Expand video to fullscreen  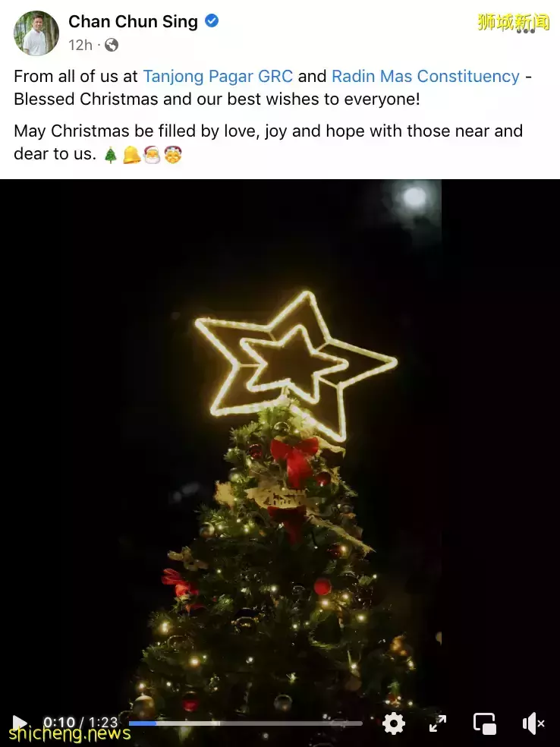[x=438, y=723]
